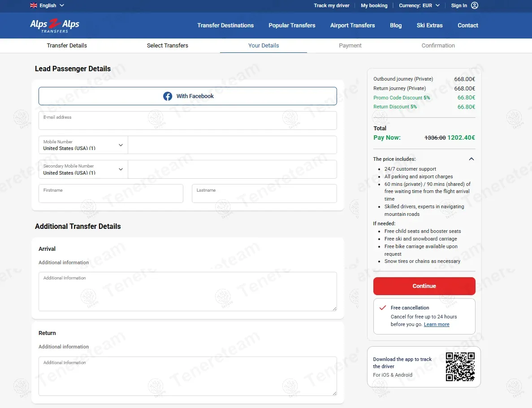This screenshot has width=532, height=408.
Task: Click the Arrival Additional Information textarea
Action: point(187,292)
